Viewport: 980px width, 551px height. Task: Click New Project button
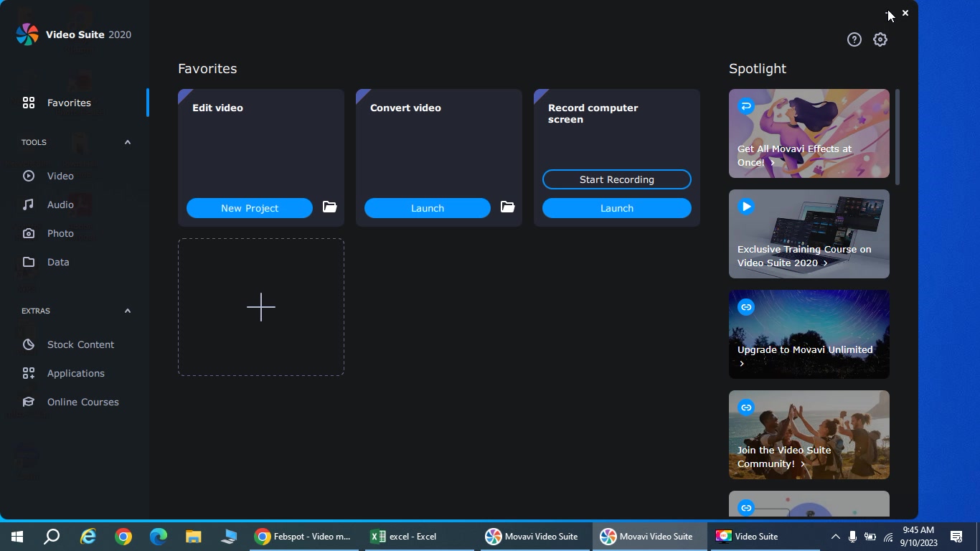(x=250, y=208)
